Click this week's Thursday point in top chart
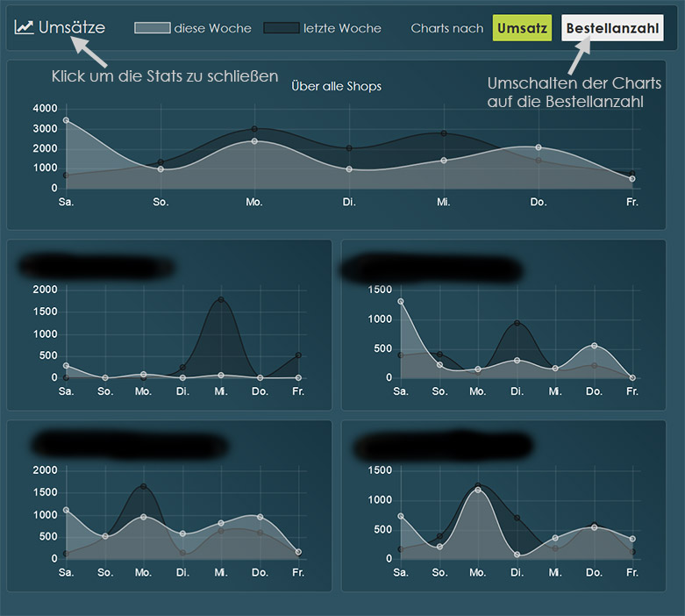This screenshot has width=685, height=616. 539,147
